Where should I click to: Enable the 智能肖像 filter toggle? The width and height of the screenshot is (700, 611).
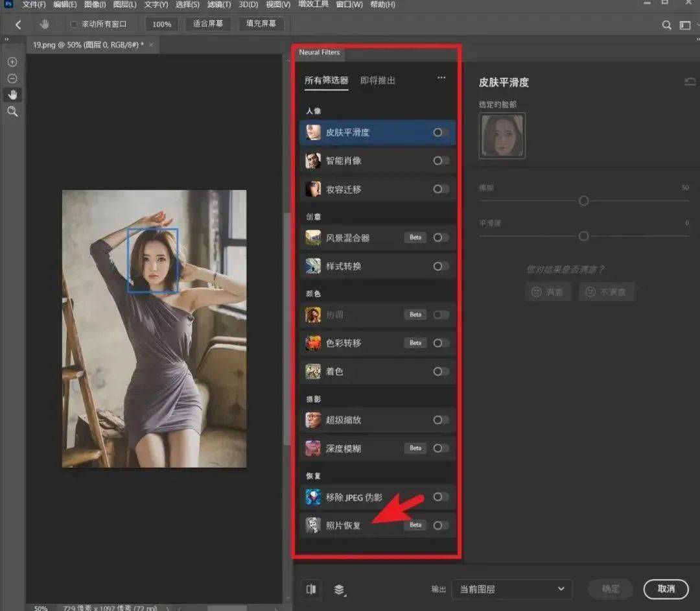[441, 161]
